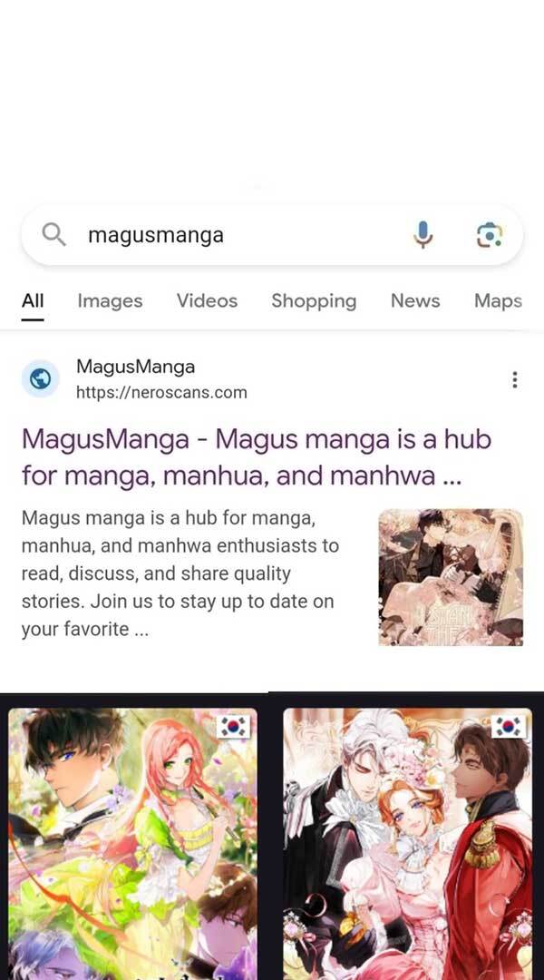Click the MagusManga site name
This screenshot has width=544, height=980.
pyautogui.click(x=135, y=367)
